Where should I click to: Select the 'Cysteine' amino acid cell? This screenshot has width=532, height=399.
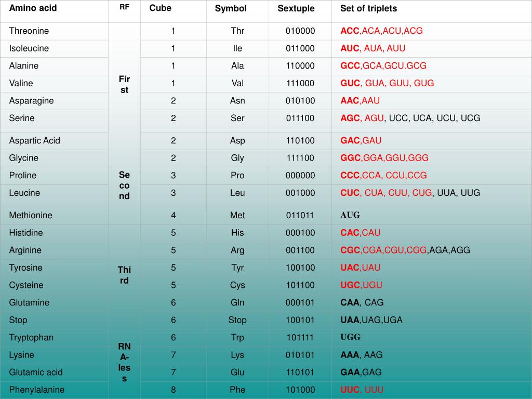tap(26, 285)
